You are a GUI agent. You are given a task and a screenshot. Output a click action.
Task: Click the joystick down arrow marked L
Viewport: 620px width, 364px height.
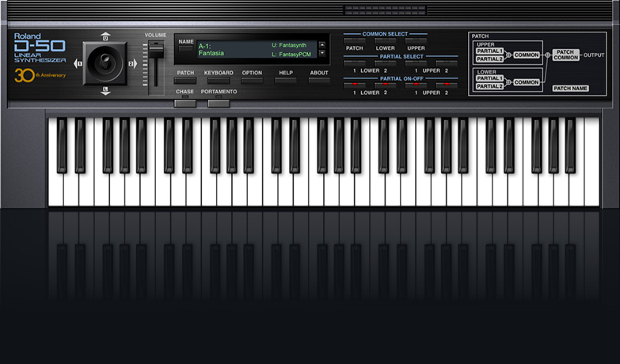coord(105,90)
